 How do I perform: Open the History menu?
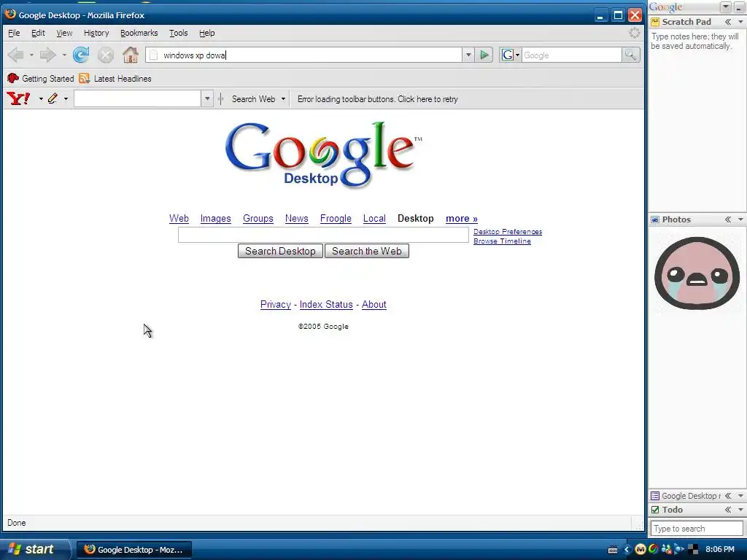click(96, 33)
